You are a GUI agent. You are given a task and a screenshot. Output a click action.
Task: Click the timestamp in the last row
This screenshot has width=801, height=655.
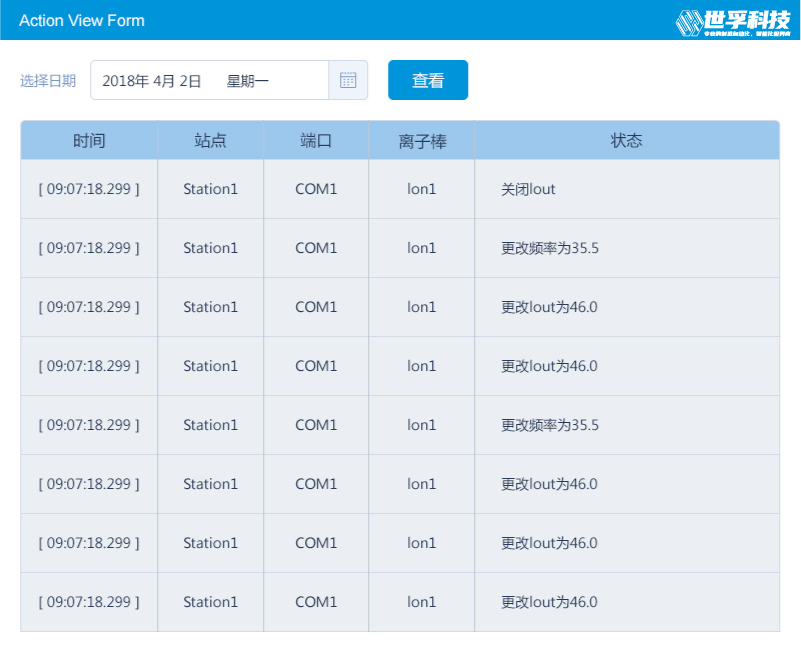89,602
